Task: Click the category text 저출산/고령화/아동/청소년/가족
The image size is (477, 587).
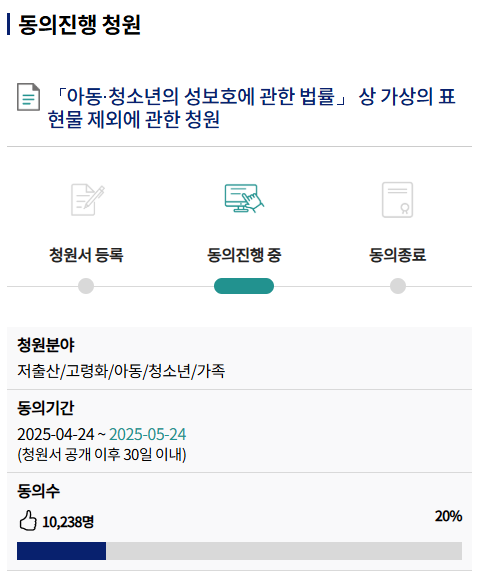Action: coord(121,371)
